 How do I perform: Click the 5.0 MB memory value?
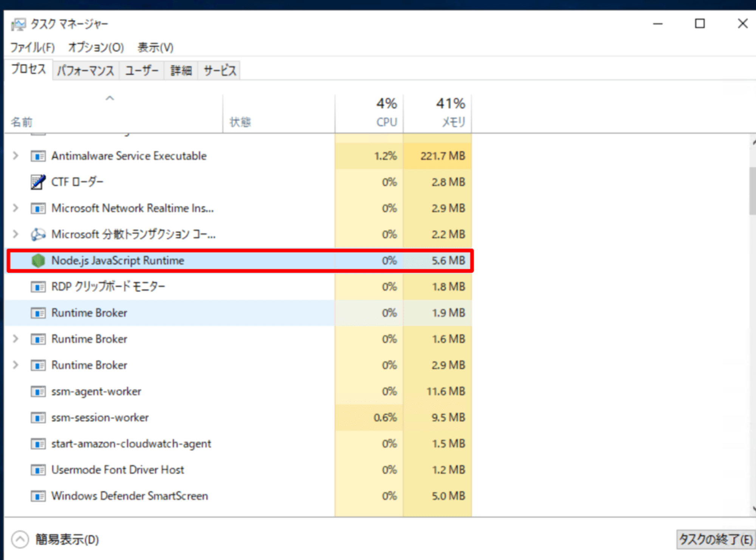(x=448, y=496)
